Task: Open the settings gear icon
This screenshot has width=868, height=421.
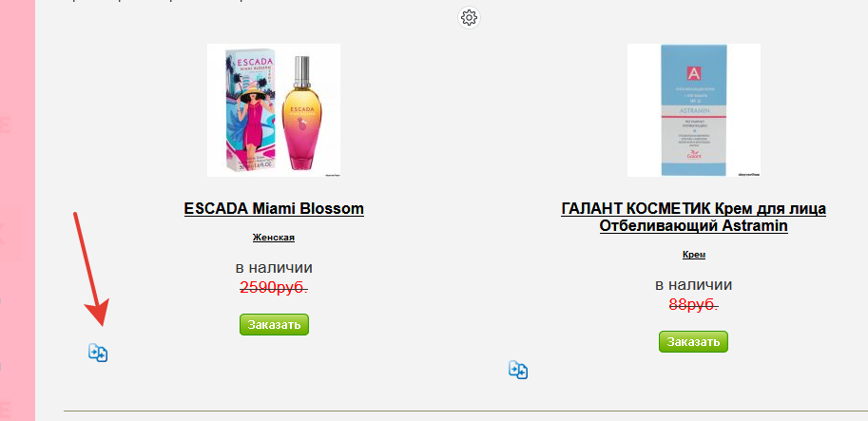Action: coord(469,18)
